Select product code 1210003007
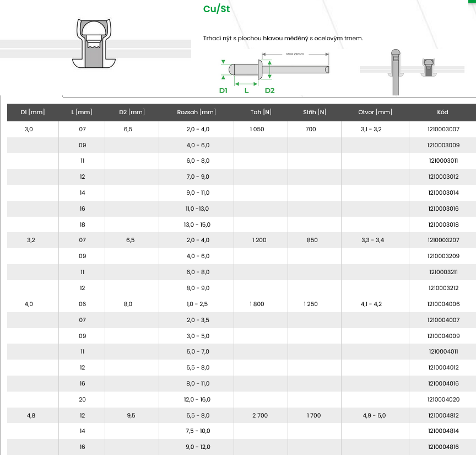The height and width of the screenshot is (455, 476). point(443,129)
